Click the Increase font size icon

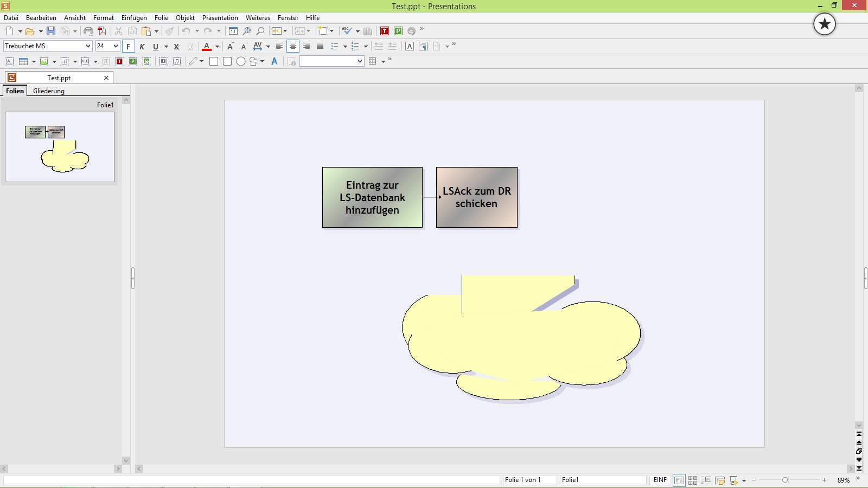click(x=231, y=46)
